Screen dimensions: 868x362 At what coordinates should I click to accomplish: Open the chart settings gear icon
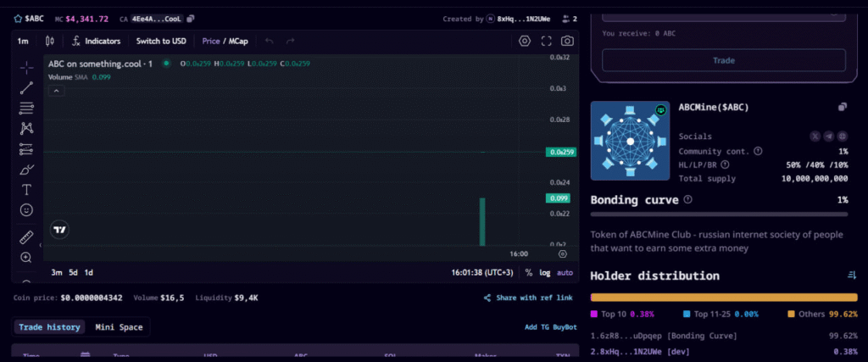pos(524,41)
